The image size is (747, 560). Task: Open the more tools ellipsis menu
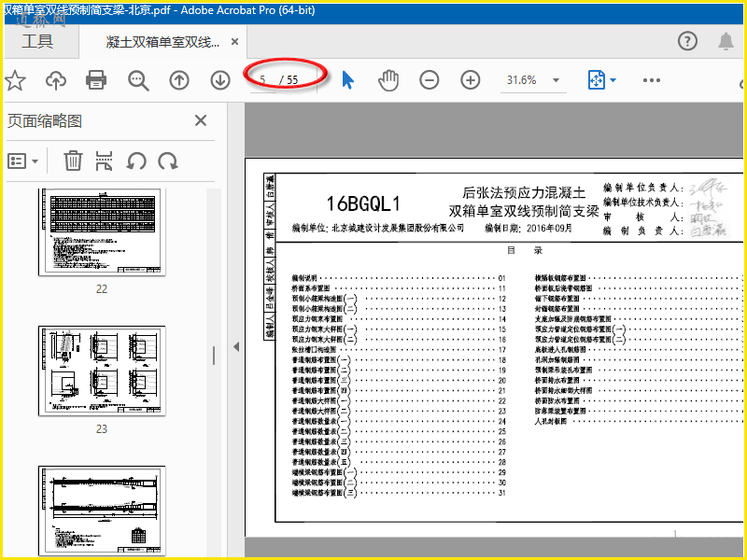point(651,80)
